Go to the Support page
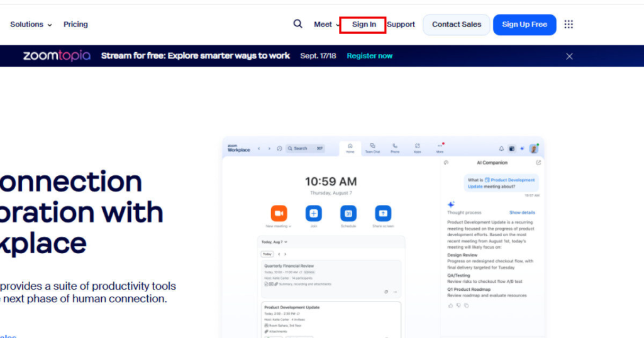The height and width of the screenshot is (338, 644). coord(401,25)
